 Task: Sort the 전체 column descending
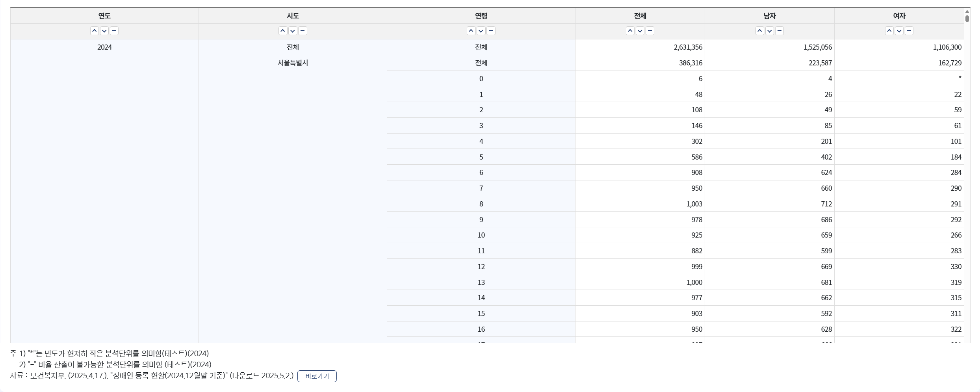(640, 31)
